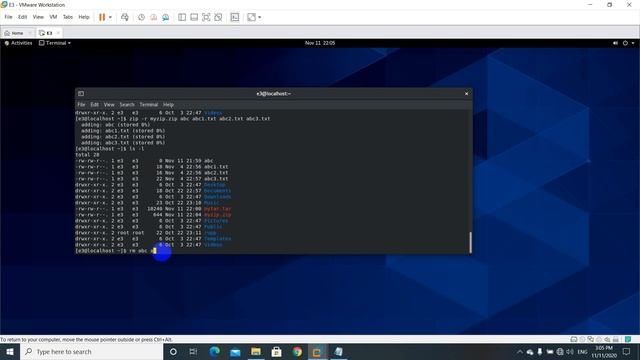The image size is (640, 360).
Task: Send Ctrl+Alt+Del to the VM
Action: 125,17
